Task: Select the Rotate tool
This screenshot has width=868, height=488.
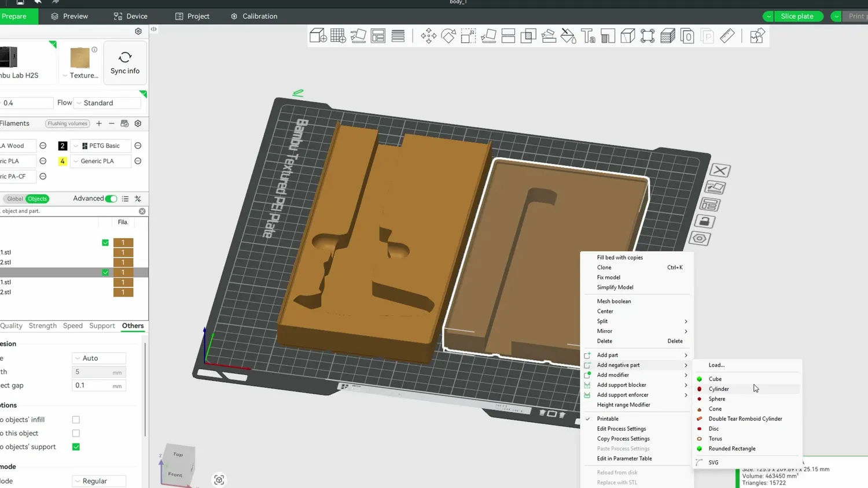Action: [x=448, y=36]
